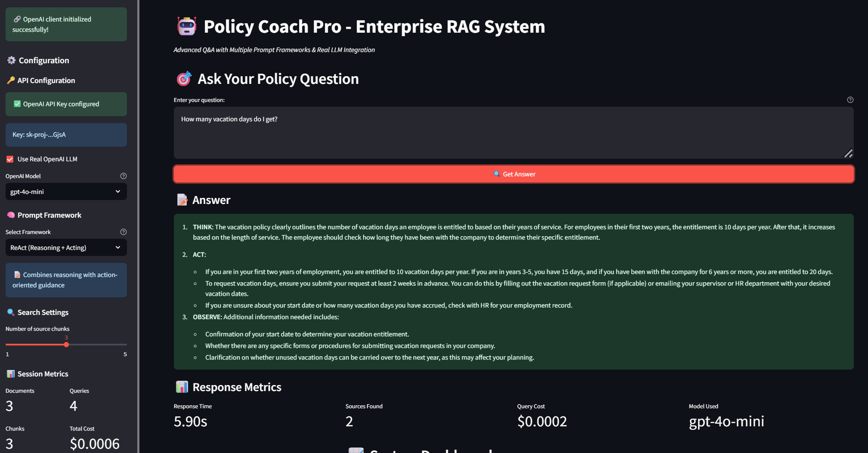Click the help icon above the question box
Viewport: 868px width, 453px height.
(x=850, y=100)
